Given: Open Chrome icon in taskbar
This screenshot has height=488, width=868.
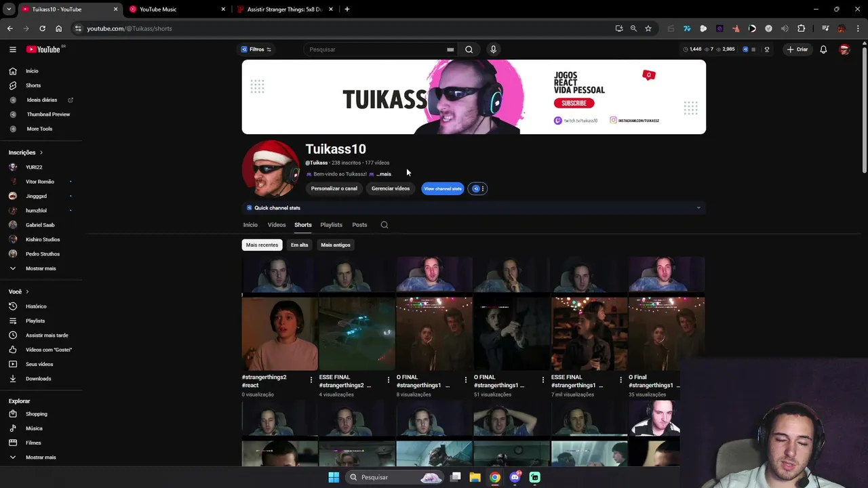Looking at the screenshot, I should (495, 477).
